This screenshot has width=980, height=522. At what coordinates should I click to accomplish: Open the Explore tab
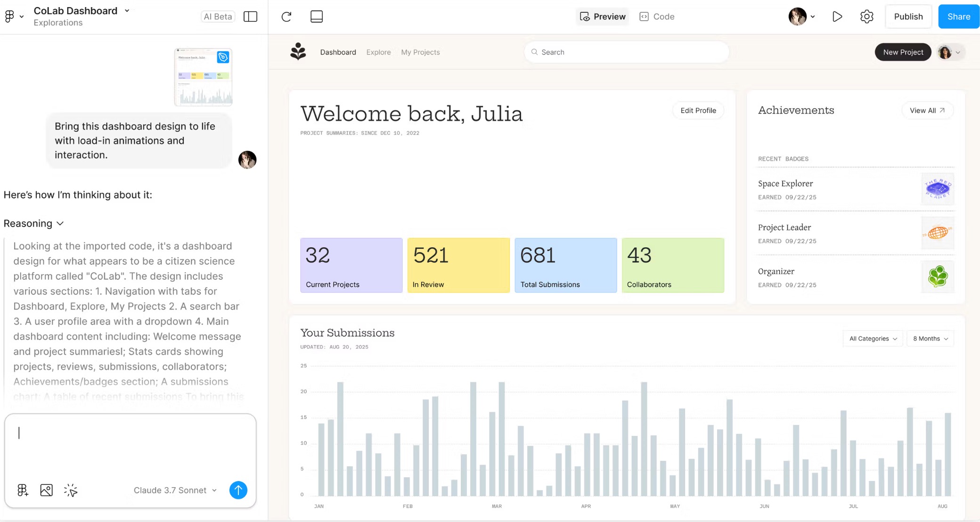click(x=378, y=52)
